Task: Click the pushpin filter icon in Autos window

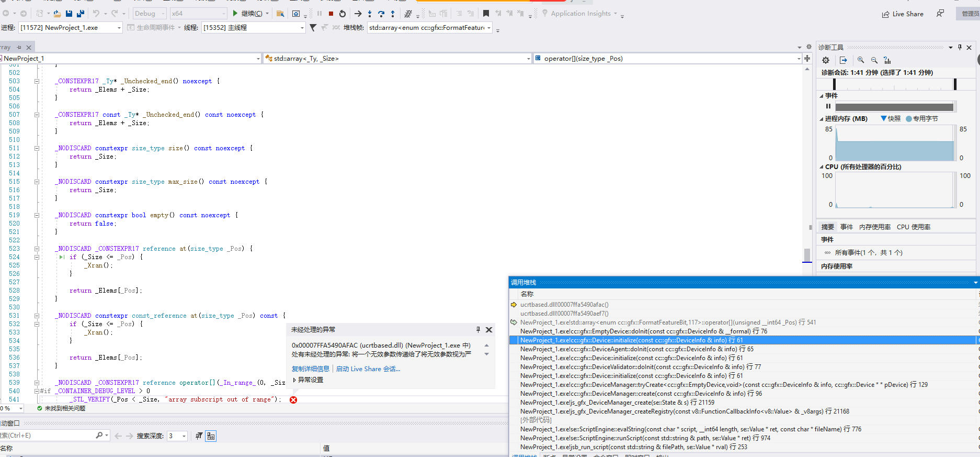Action: click(199, 436)
